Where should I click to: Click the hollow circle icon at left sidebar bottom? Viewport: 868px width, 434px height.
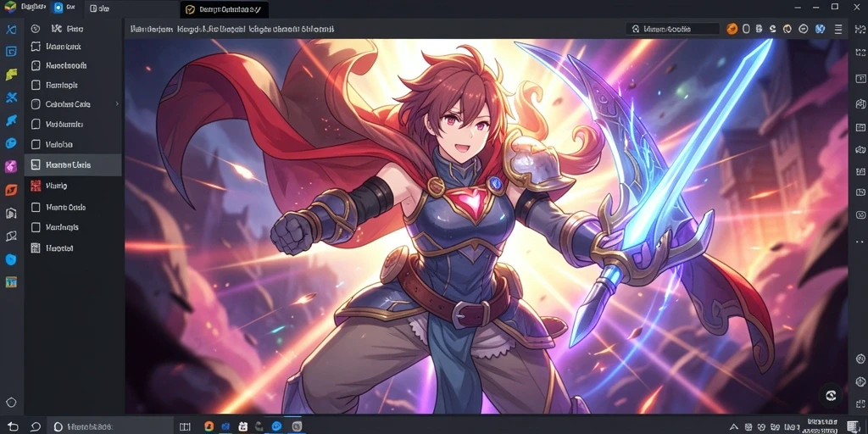click(x=10, y=403)
